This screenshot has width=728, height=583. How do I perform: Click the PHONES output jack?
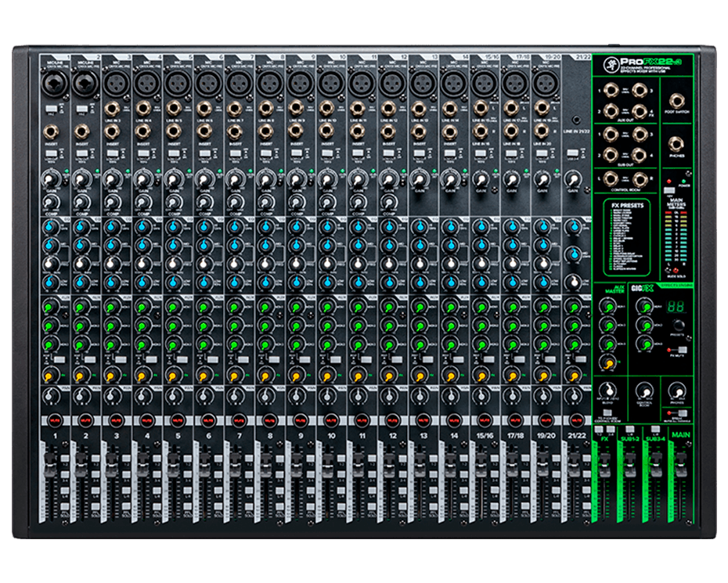[x=677, y=145]
